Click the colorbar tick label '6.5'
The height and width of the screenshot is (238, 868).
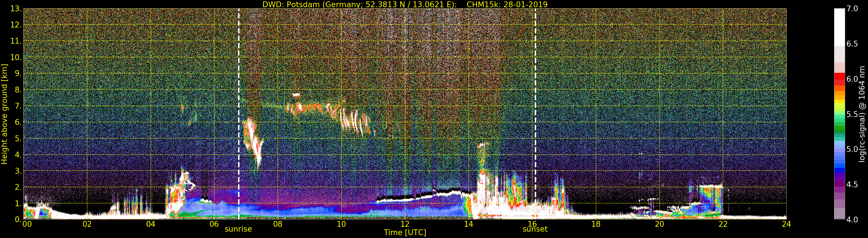pos(852,44)
